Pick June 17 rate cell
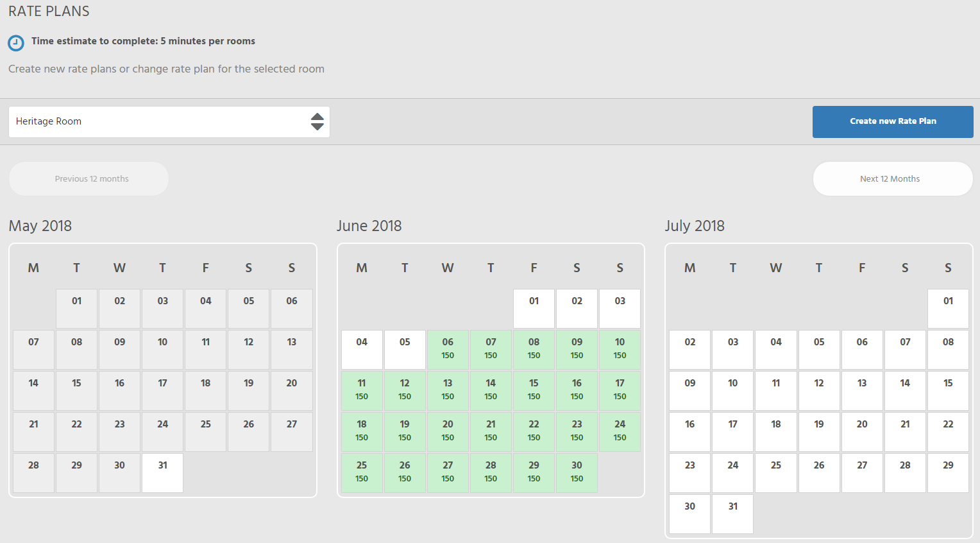 click(x=620, y=391)
